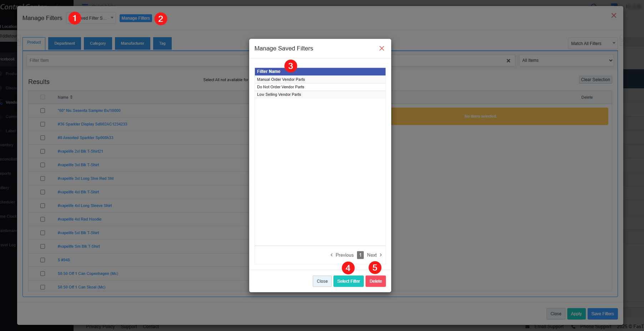Click the red Delete button
This screenshot has width=644, height=331.
376,281
